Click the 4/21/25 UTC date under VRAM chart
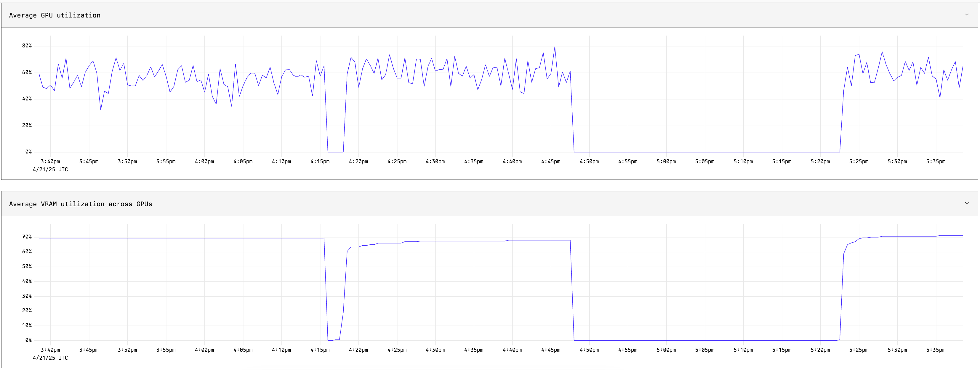Image resolution: width=980 pixels, height=370 pixels. [50, 358]
